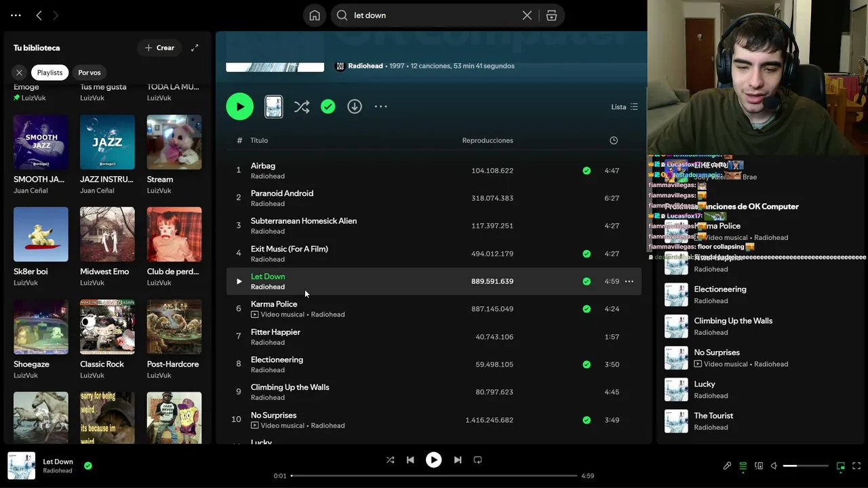Screen dimensions: 868x488
Task: Click the album preview icon next to play
Action: click(274, 106)
